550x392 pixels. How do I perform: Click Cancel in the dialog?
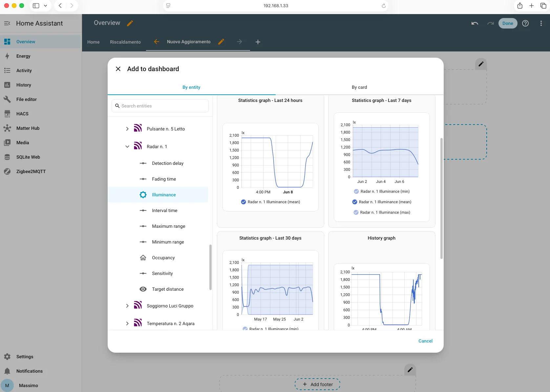[x=425, y=341]
